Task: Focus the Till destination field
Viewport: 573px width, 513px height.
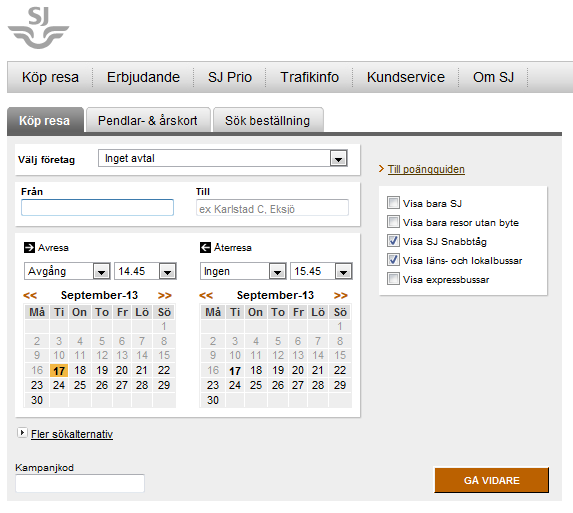Action: coord(272,208)
